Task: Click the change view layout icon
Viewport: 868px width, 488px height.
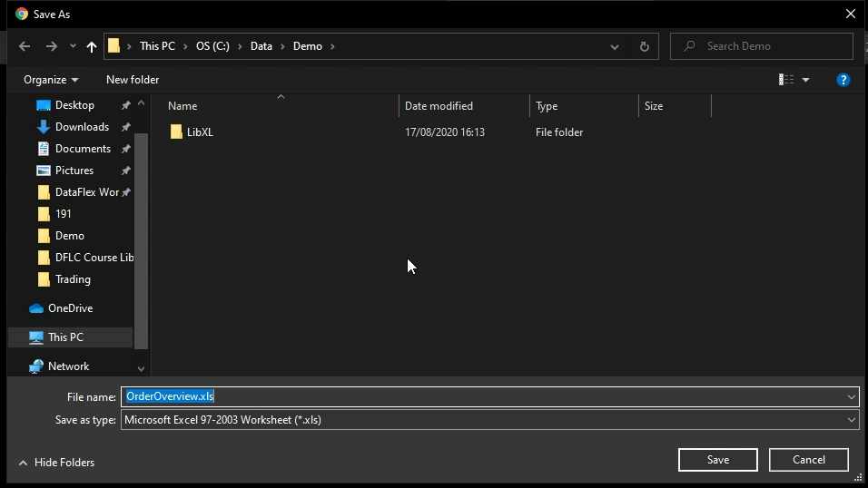Action: 786,80
